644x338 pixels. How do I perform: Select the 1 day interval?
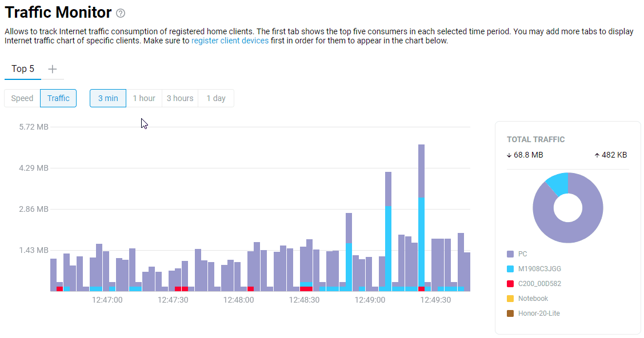point(215,98)
